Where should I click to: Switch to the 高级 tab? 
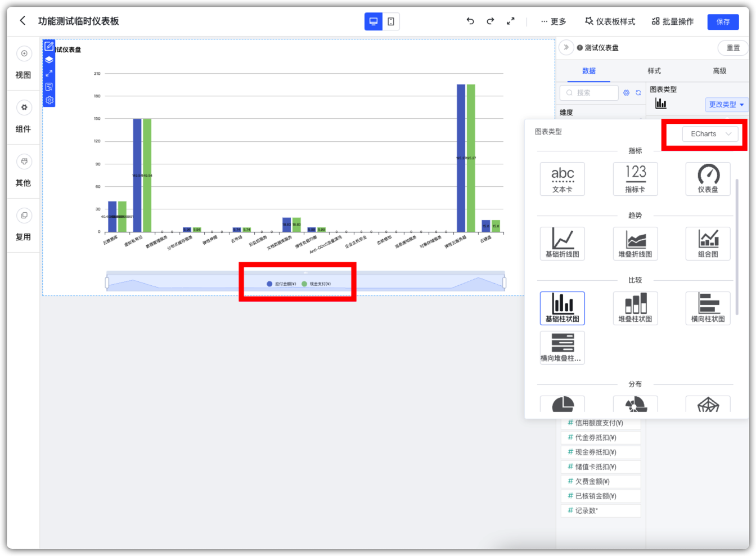pyautogui.click(x=720, y=71)
